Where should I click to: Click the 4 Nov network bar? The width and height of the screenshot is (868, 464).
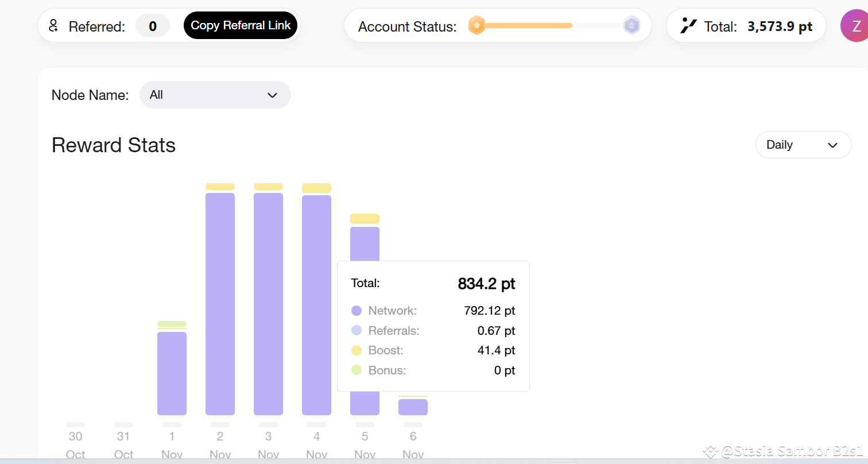[x=316, y=304]
